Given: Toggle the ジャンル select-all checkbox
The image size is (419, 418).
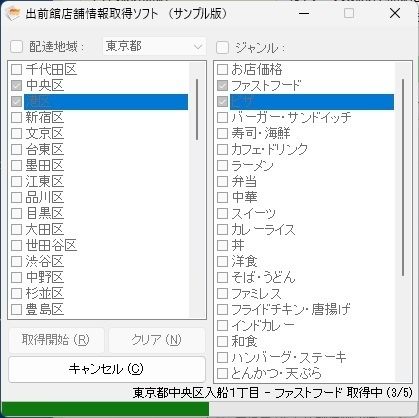Looking at the screenshot, I should (x=222, y=47).
